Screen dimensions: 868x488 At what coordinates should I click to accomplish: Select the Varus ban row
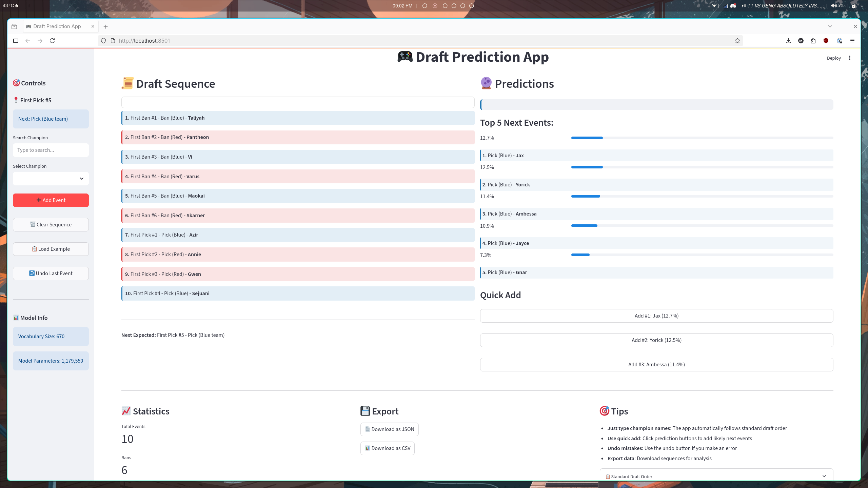[298, 177]
